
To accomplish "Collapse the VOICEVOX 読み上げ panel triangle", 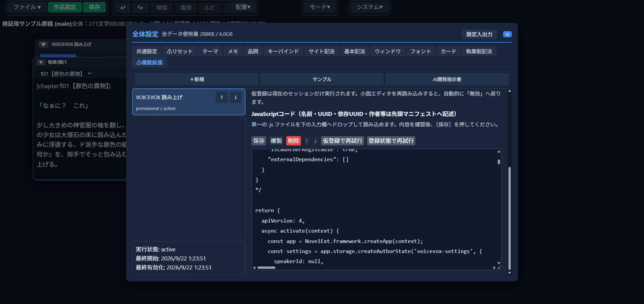I will [x=43, y=44].
